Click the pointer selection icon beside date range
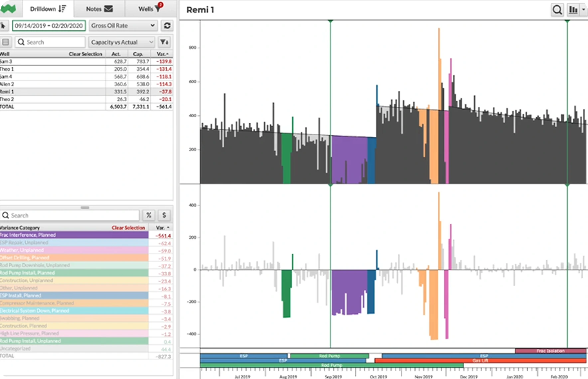 [4, 26]
